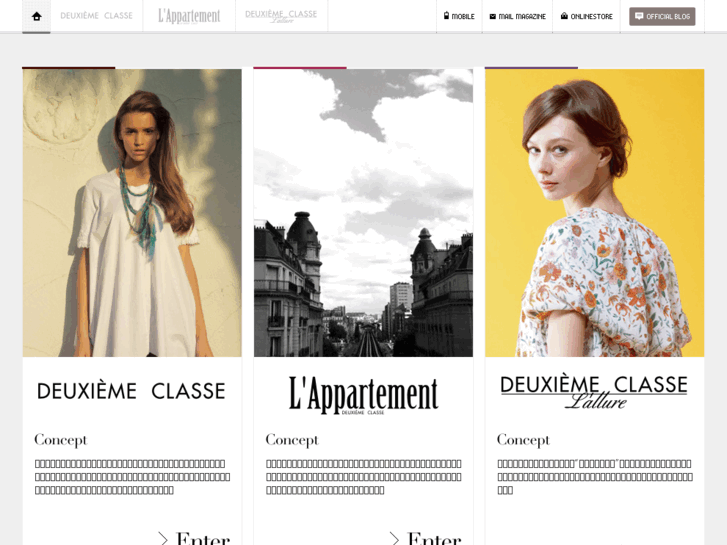Click Concept heading in L'allure card

[523, 440]
